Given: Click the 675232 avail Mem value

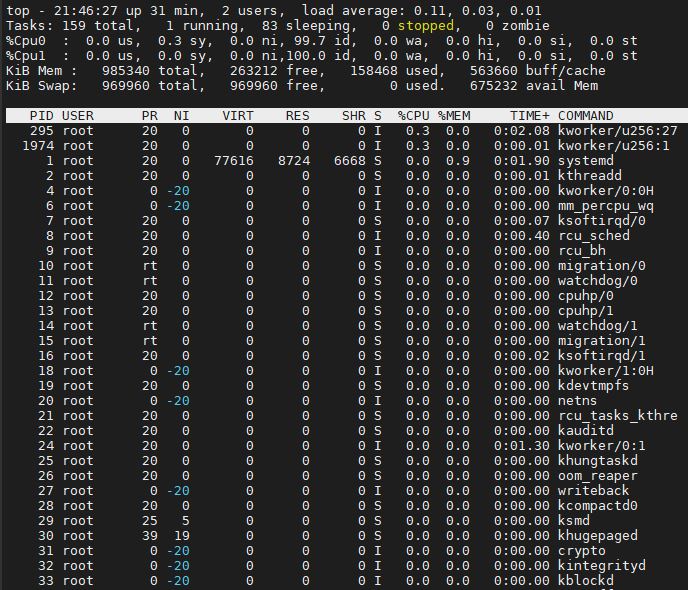Looking at the screenshot, I should [494, 86].
